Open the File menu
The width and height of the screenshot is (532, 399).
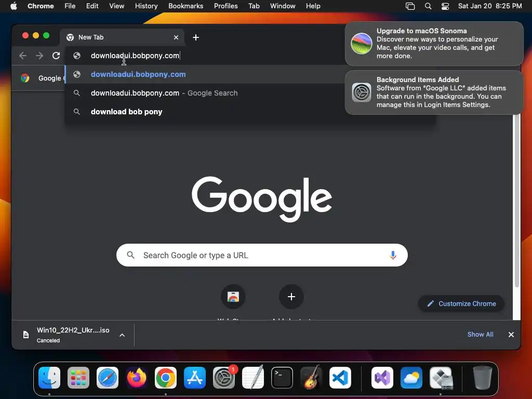(x=70, y=6)
